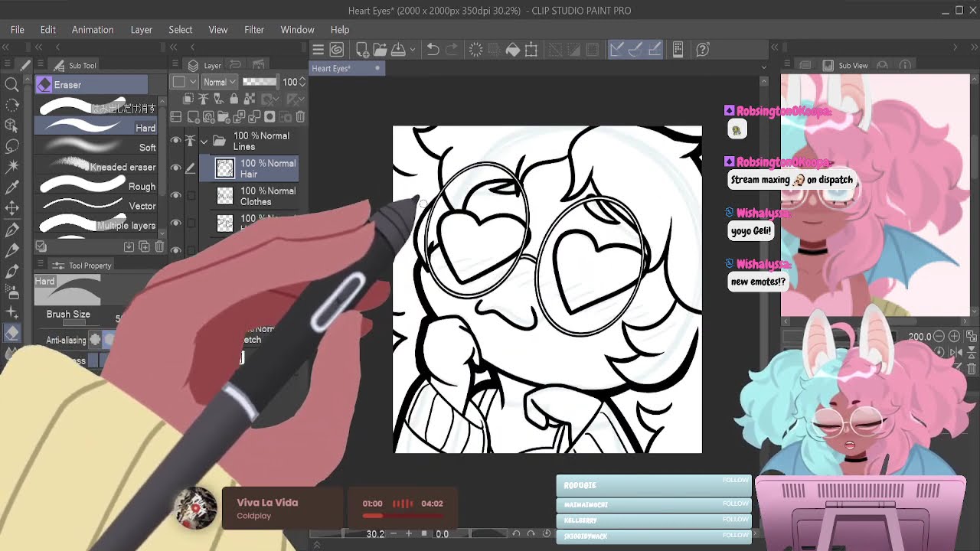This screenshot has width=980, height=551.
Task: Click the Open file folder icon
Action: coord(381,50)
